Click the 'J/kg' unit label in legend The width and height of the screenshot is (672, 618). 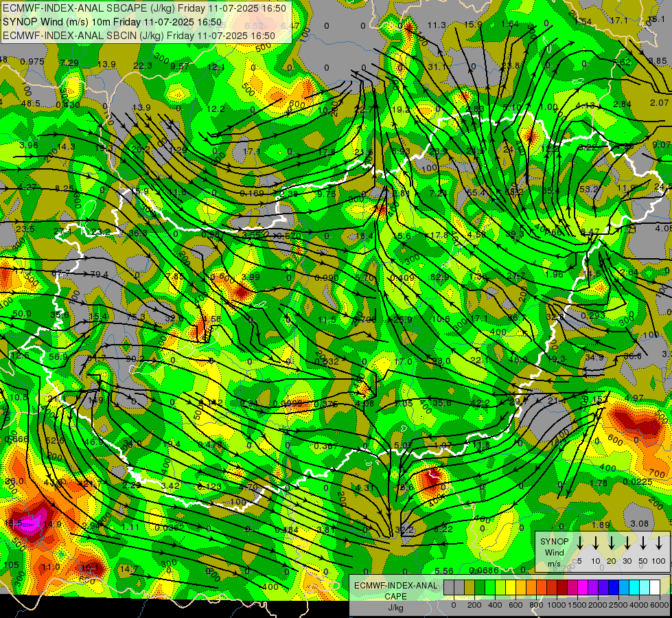395,607
